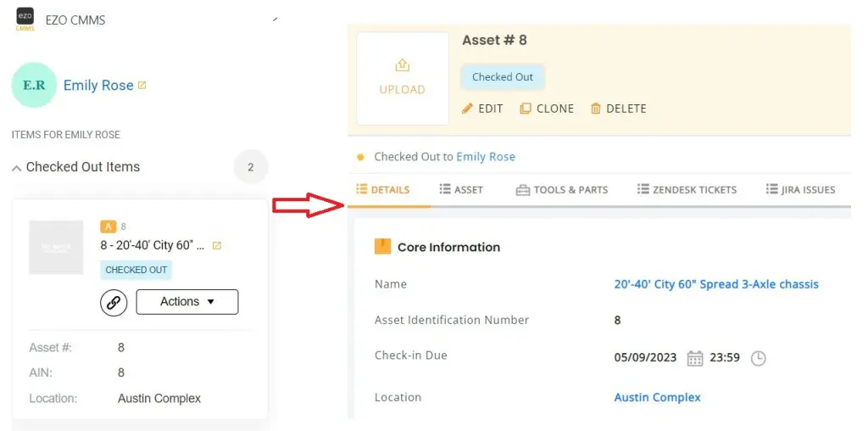Click the Checked Out status badge in header

(503, 77)
